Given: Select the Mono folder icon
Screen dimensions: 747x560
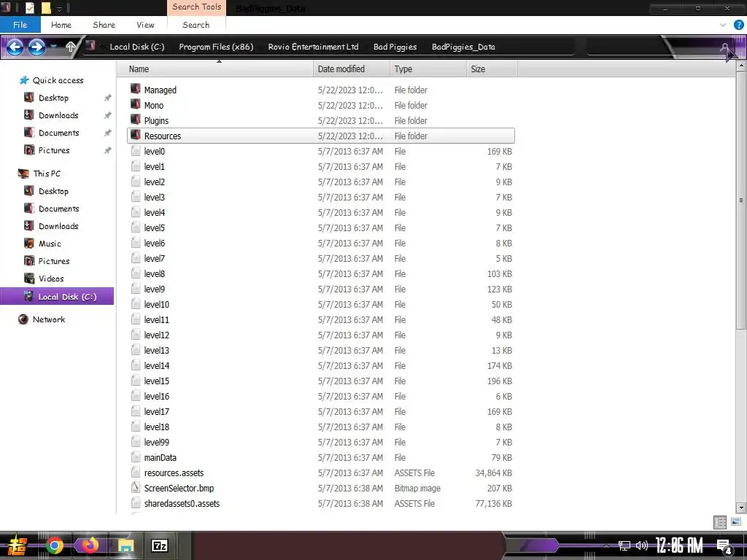Looking at the screenshot, I should coord(136,104).
